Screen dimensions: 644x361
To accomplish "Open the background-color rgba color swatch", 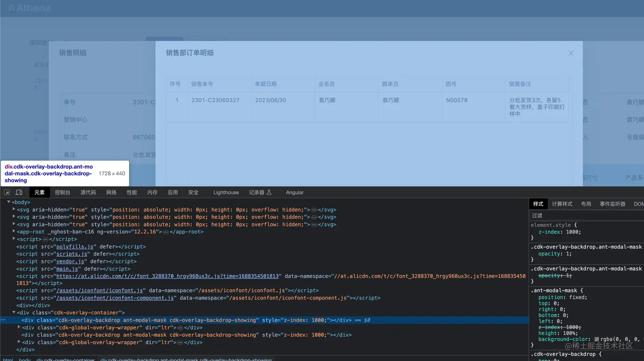I will click(597, 339).
